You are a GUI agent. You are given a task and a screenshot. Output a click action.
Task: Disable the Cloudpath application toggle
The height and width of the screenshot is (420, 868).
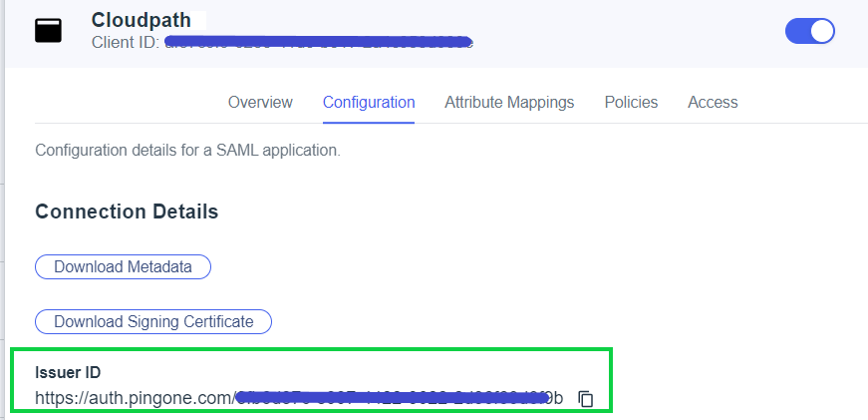pyautogui.click(x=809, y=31)
